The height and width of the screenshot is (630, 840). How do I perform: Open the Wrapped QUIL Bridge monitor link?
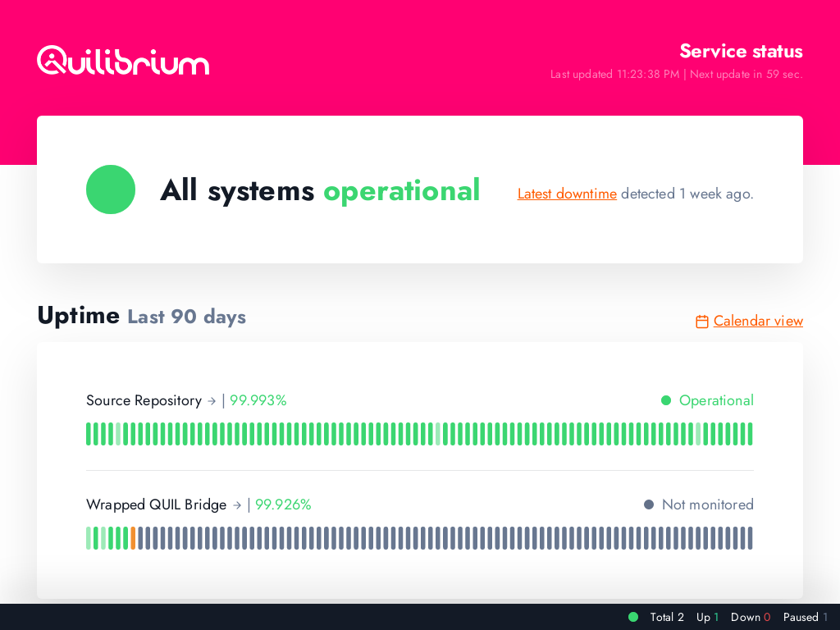click(156, 504)
